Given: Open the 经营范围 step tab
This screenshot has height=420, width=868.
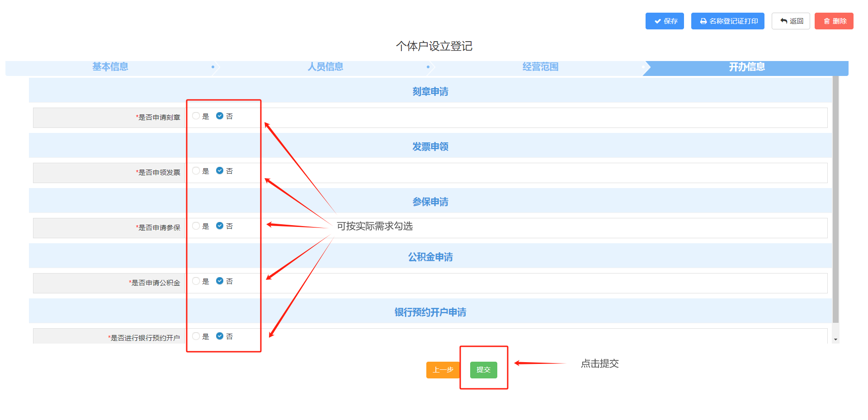Looking at the screenshot, I should pos(540,67).
